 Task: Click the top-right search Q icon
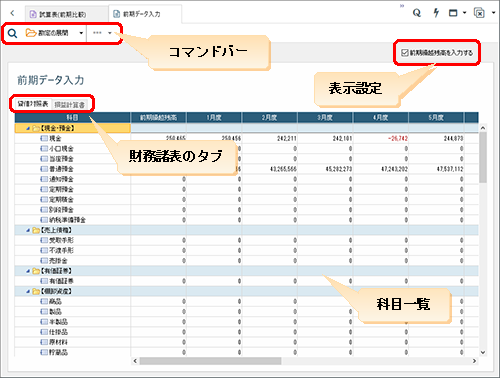pyautogui.click(x=417, y=13)
